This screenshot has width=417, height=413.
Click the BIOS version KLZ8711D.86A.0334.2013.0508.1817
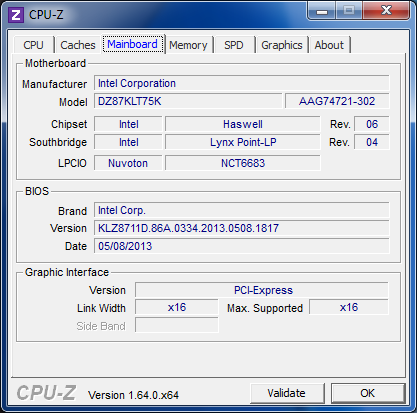point(242,228)
